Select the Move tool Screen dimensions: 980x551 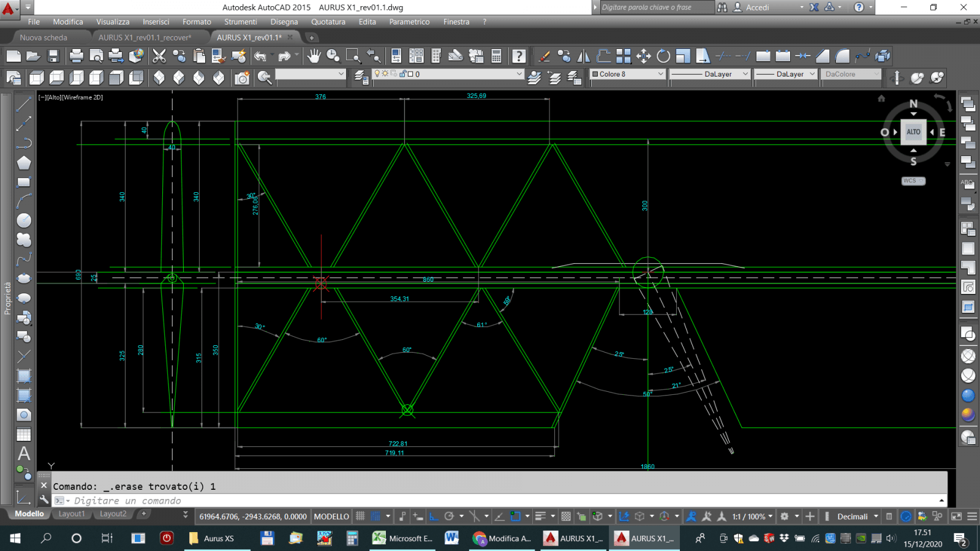[x=643, y=56]
